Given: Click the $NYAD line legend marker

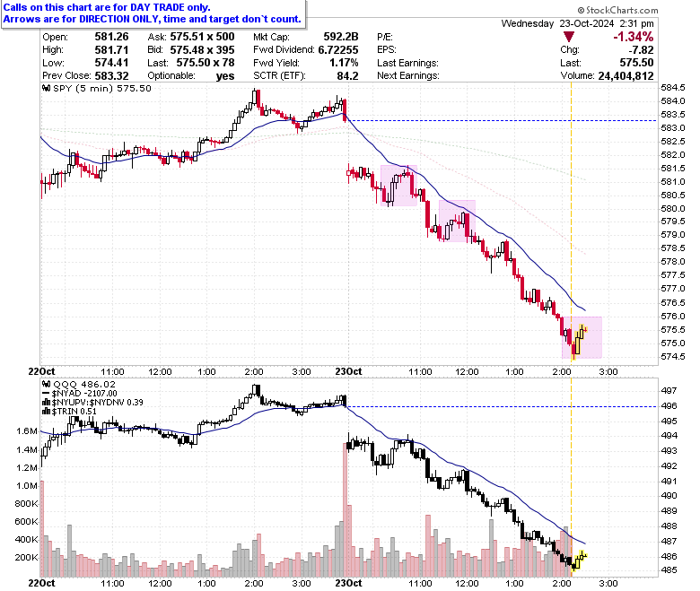Looking at the screenshot, I should [x=47, y=394].
